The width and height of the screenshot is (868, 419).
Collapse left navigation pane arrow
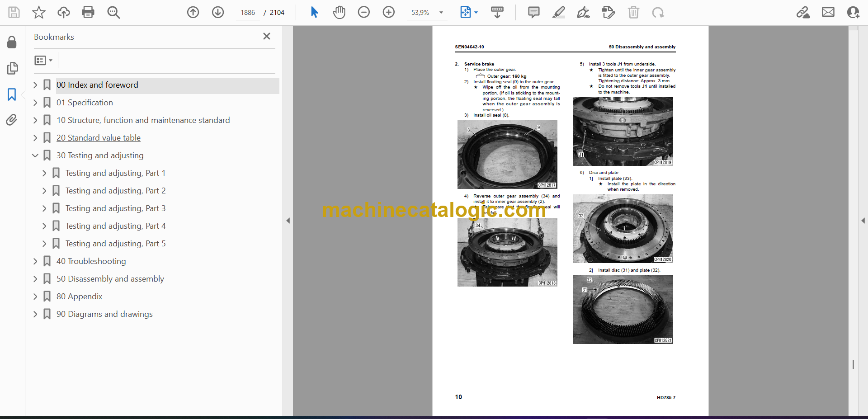tap(288, 221)
